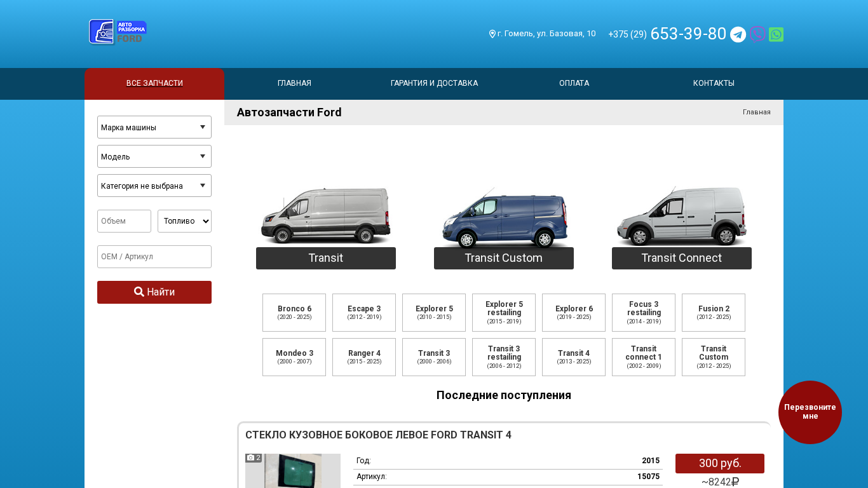Viewport: 868px width, 488px height.
Task: Click the map pin address icon
Action: [x=492, y=34]
